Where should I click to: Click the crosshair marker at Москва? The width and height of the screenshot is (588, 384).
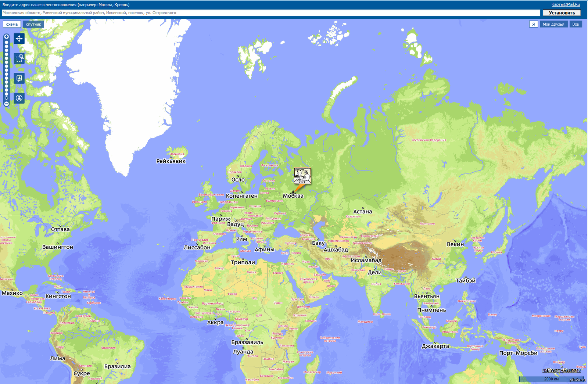293,193
